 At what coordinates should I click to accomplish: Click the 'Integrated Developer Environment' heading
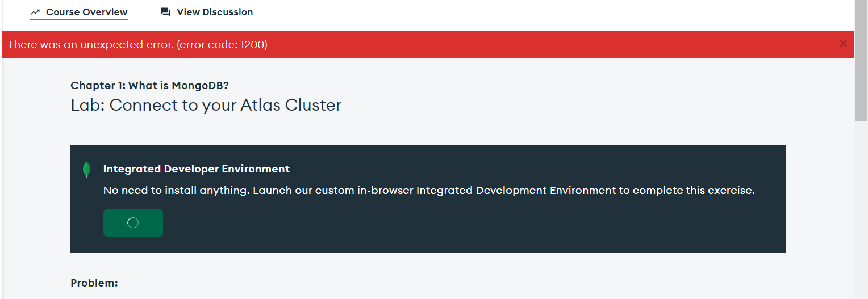tap(197, 169)
